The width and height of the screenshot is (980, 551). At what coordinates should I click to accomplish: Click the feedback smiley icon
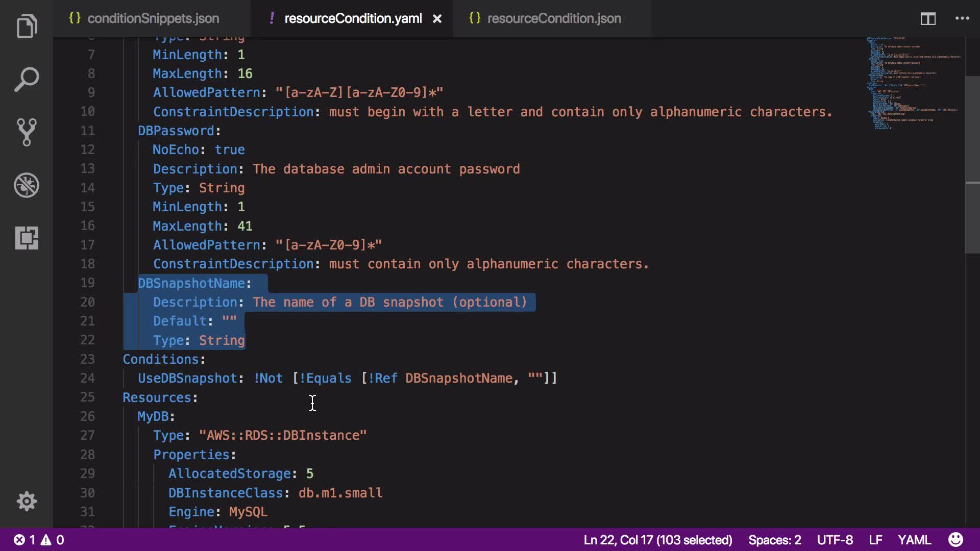coord(955,540)
